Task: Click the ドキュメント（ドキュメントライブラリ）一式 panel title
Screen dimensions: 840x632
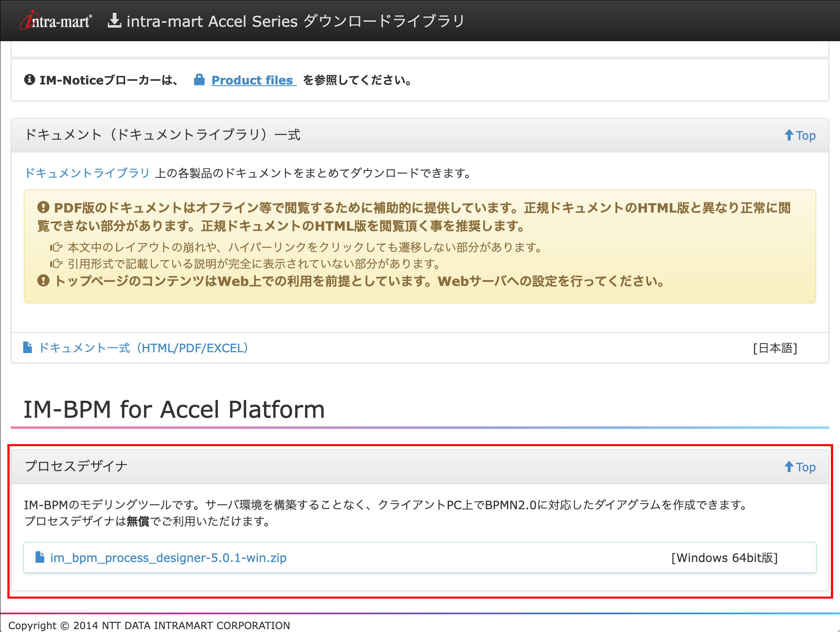Action: 163,135
